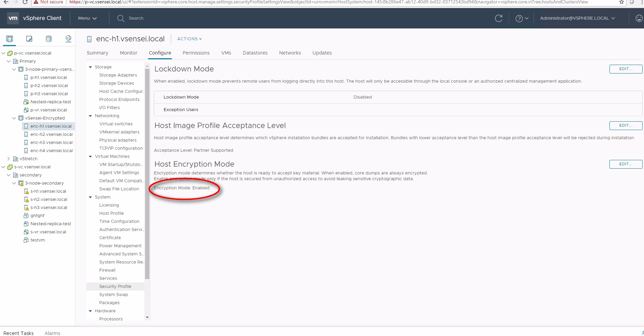
Task: Edit the Host Encryption Mode setting
Action: tap(625, 164)
